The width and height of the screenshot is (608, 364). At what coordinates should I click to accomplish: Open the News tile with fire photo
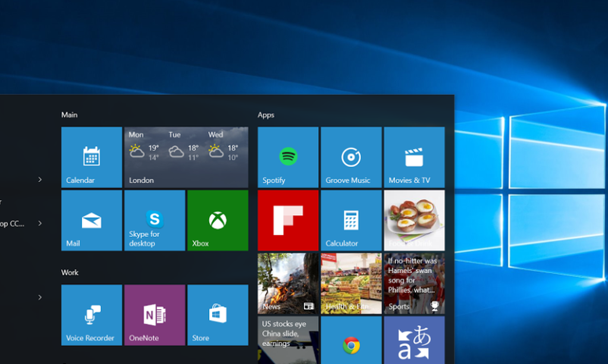(x=288, y=283)
